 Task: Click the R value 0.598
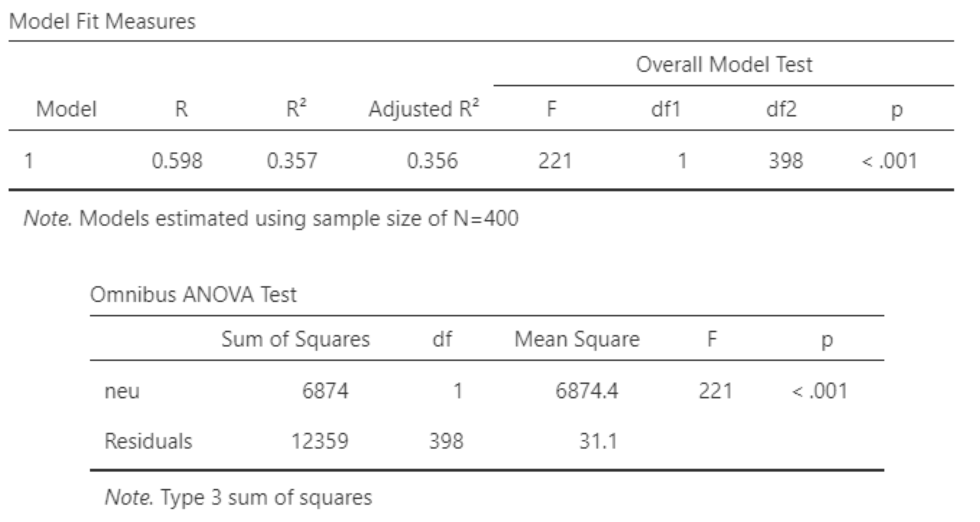click(x=177, y=160)
